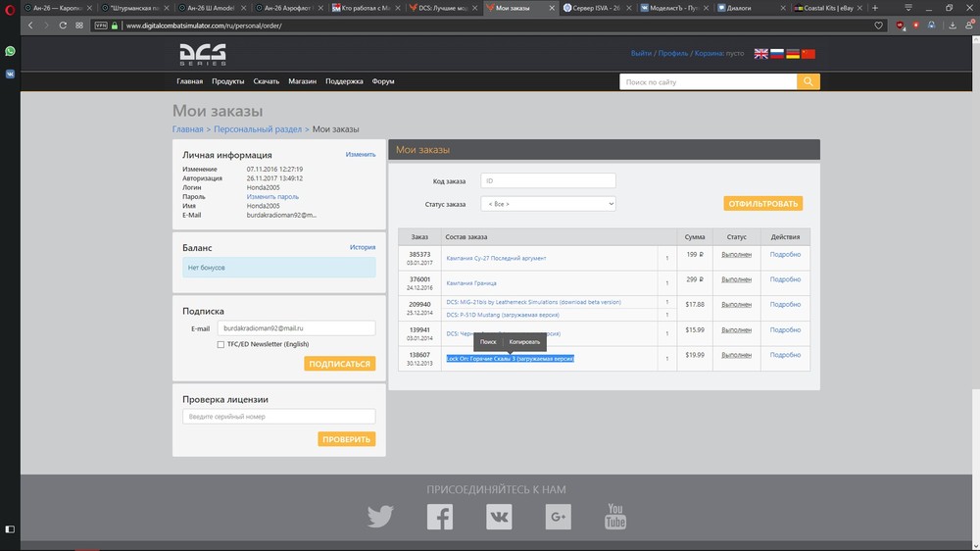The height and width of the screenshot is (551, 980).
Task: Click the red ad-blocker extension icon
Action: 900,25
